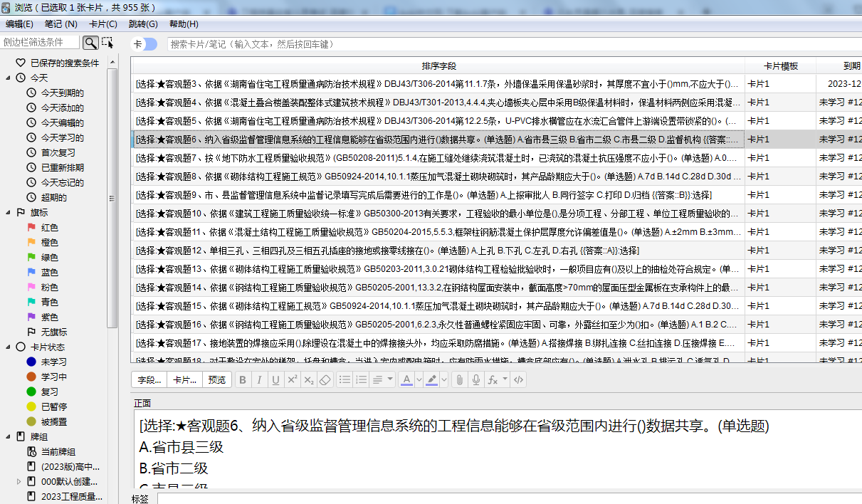Screen dimensions: 862x504
Task: Open the 帮助(H) menu
Action: point(184,24)
